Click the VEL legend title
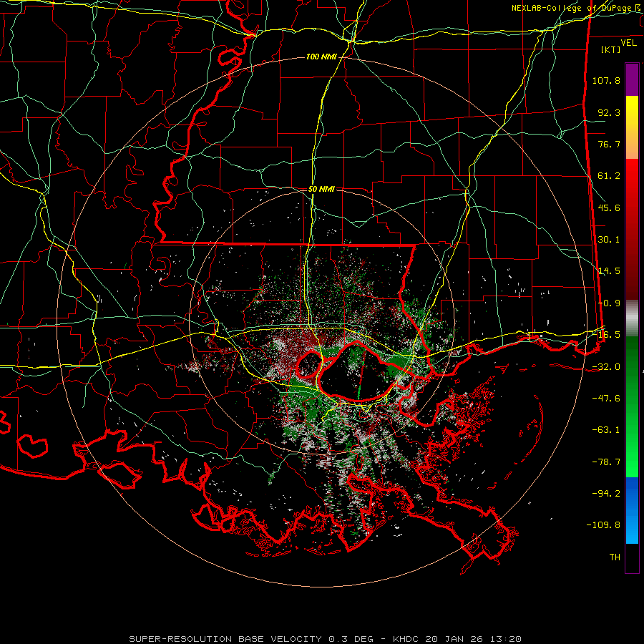 click(628, 42)
